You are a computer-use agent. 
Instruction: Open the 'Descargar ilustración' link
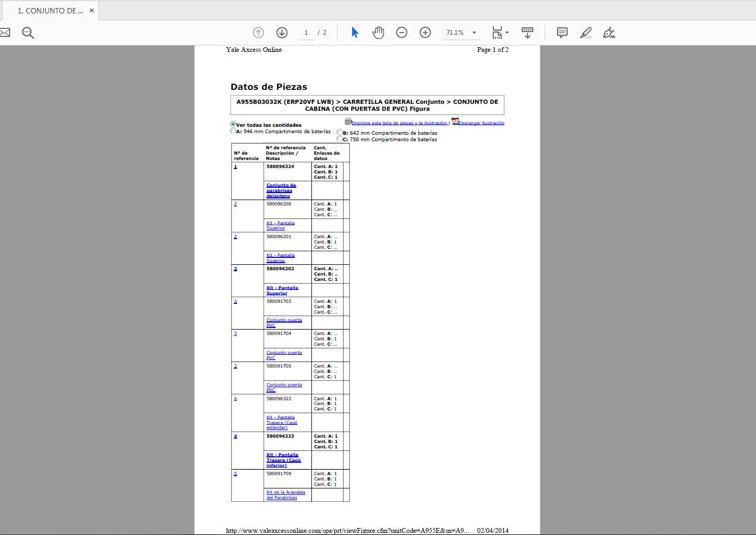coord(481,123)
